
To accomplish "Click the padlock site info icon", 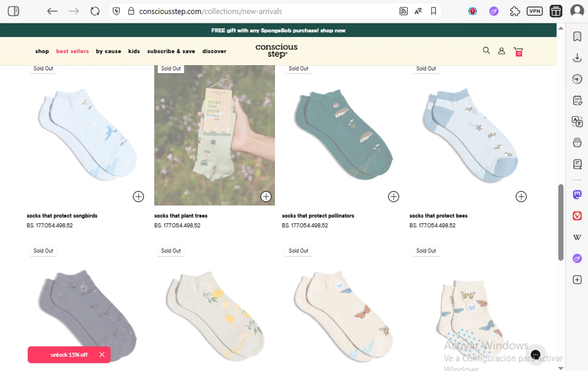I will point(131,11).
